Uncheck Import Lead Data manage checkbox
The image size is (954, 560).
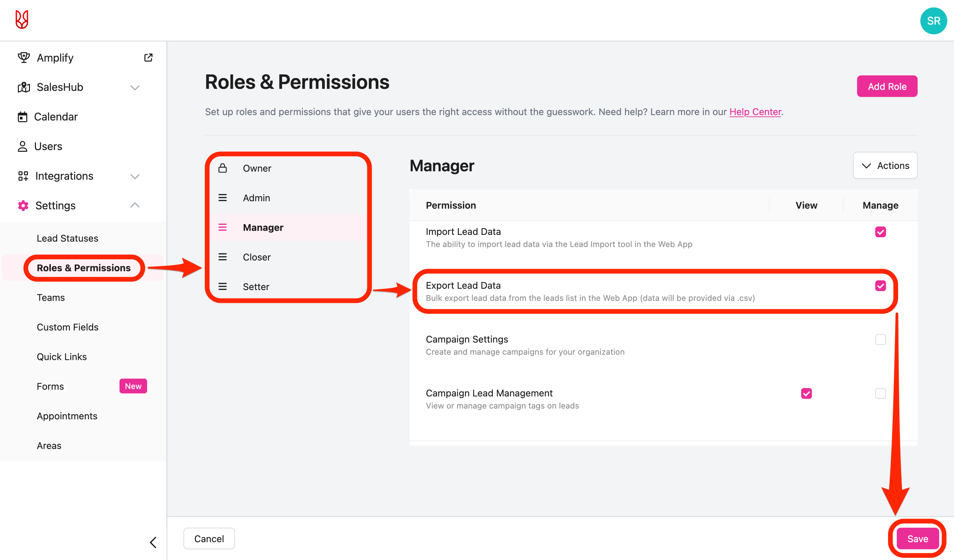pyautogui.click(x=880, y=232)
